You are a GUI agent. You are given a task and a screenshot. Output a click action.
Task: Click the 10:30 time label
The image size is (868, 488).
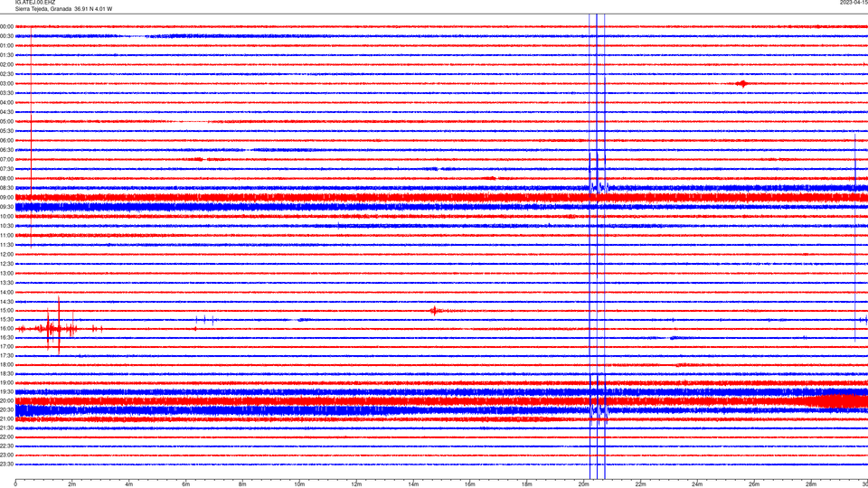6,226
